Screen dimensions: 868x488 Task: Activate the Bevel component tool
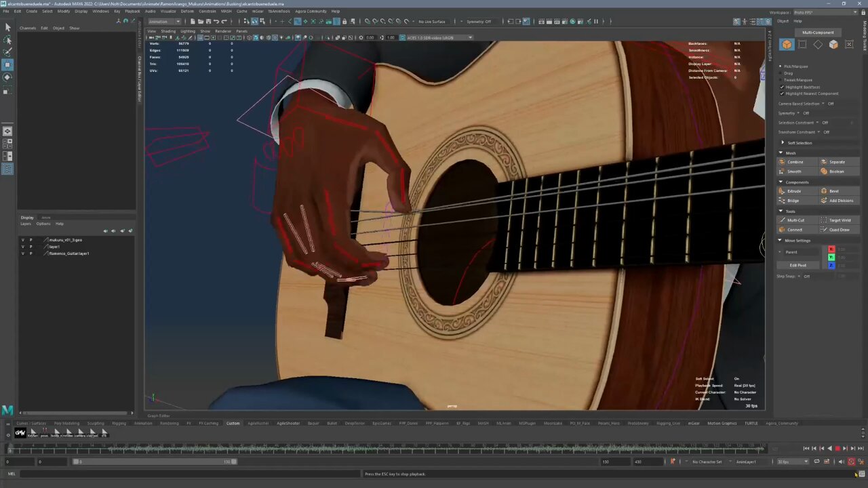pos(839,191)
